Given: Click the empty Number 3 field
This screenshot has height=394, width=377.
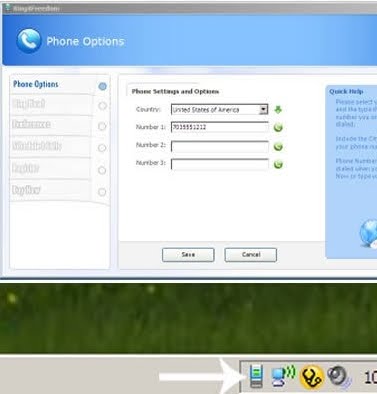Looking at the screenshot, I should click(220, 164).
